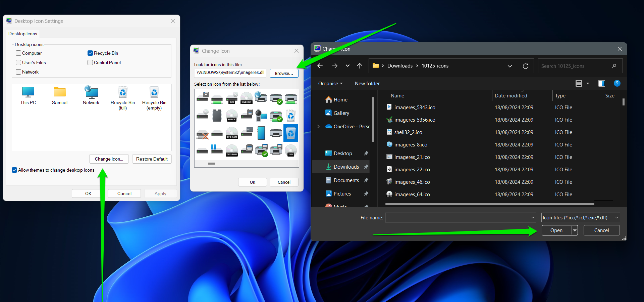This screenshot has width=644, height=302.
Task: Click New folder in file dialog
Action: [367, 84]
